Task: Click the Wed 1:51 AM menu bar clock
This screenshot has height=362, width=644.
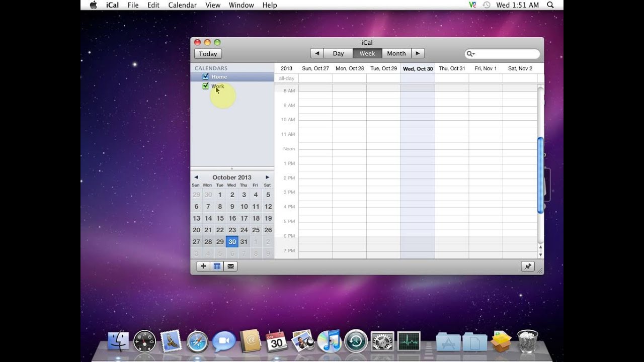Action: (518, 5)
